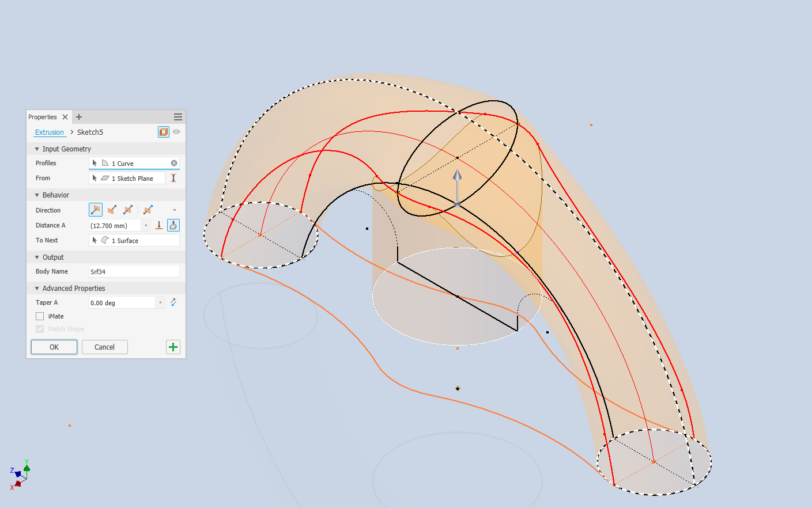Collapse the Behavior section
The image size is (812, 508).
point(37,195)
